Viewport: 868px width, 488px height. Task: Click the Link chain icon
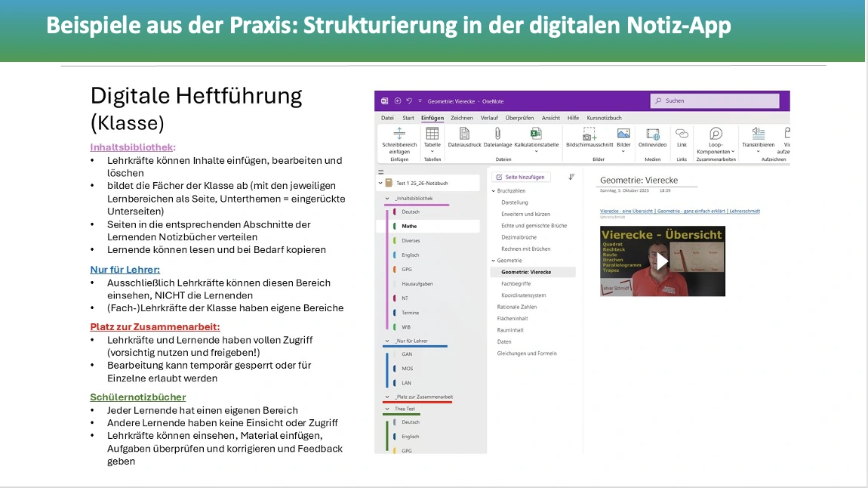coord(682,134)
